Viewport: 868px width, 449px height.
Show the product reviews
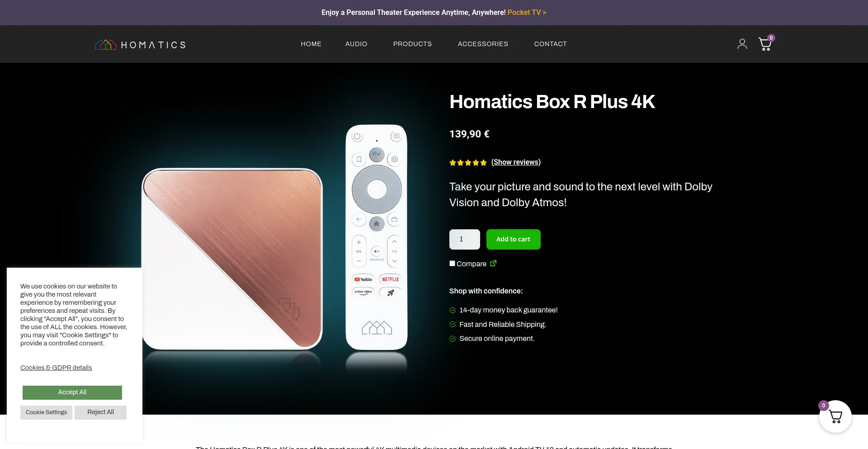(x=516, y=162)
